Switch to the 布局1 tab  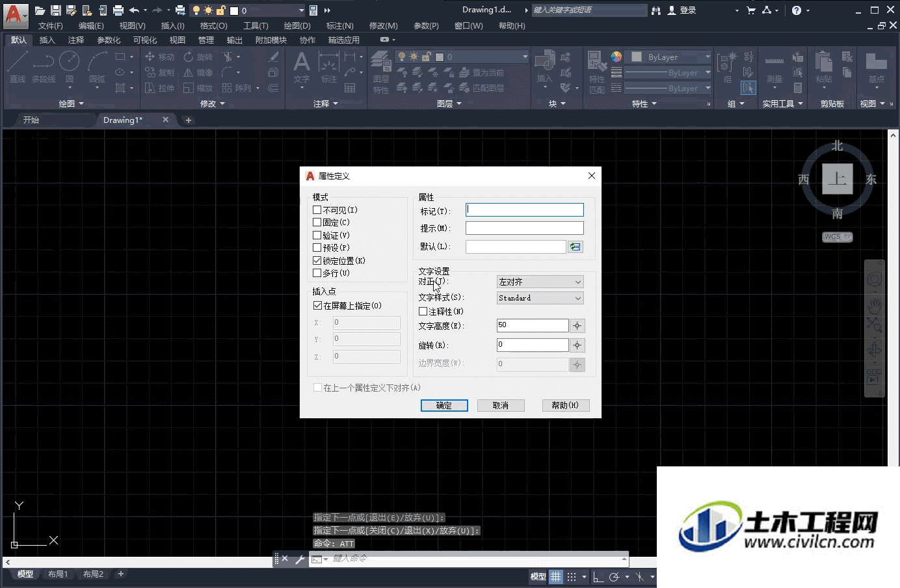pos(58,574)
